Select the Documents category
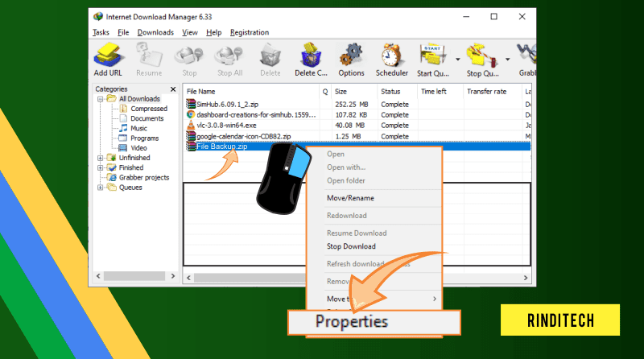Viewport: 644px width, 359px height. [147, 118]
